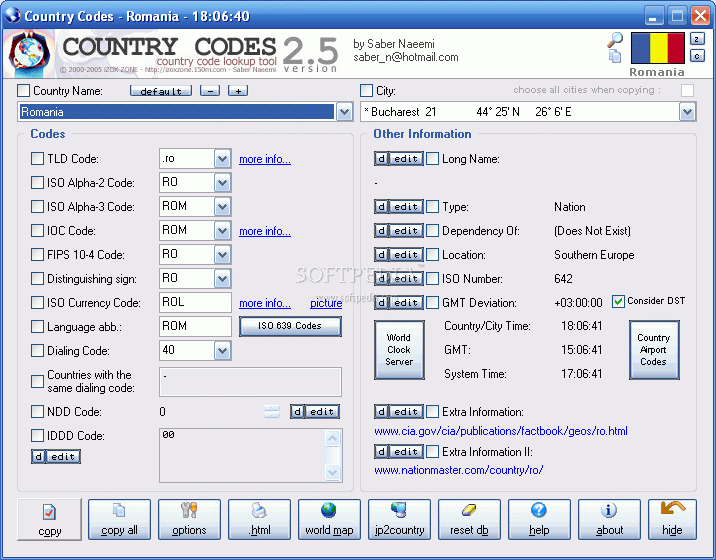
Task: Click the hide arrow button
Action: (x=672, y=520)
